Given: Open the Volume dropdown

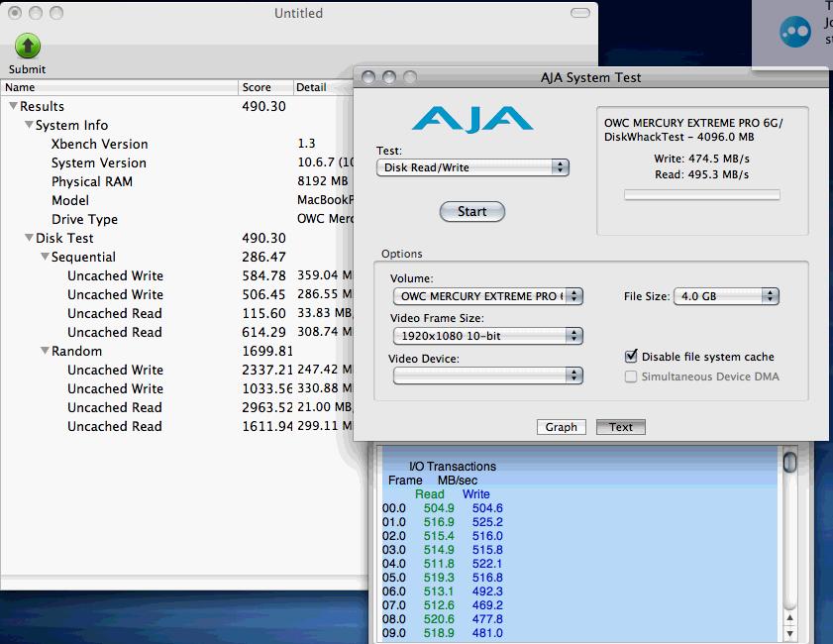Looking at the screenshot, I should pyautogui.click(x=486, y=296).
